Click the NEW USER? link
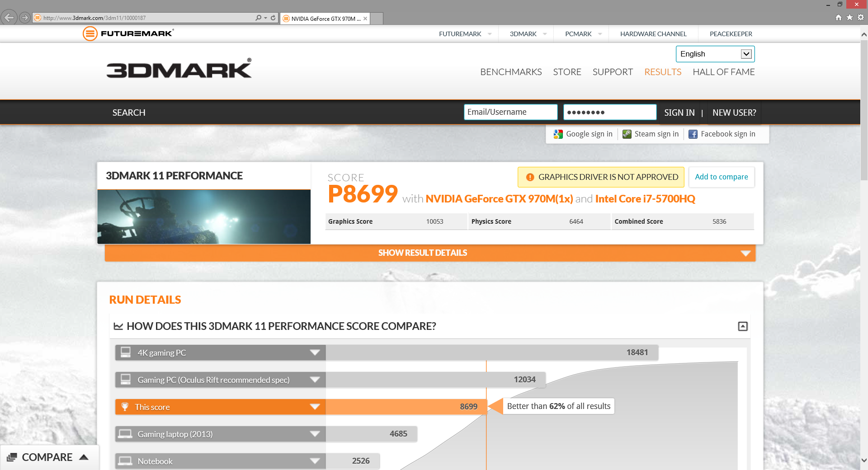Image resolution: width=868 pixels, height=470 pixels. click(x=734, y=113)
